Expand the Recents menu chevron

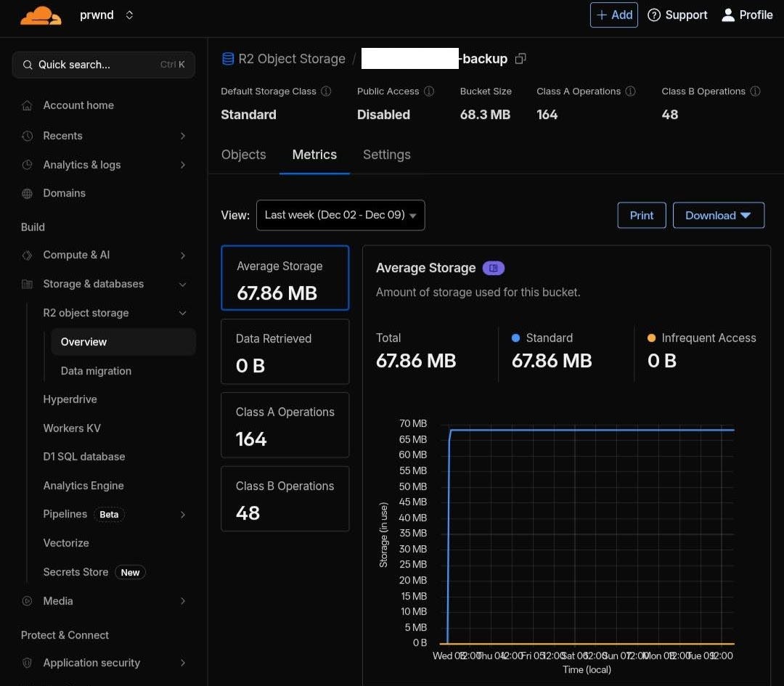pos(182,136)
